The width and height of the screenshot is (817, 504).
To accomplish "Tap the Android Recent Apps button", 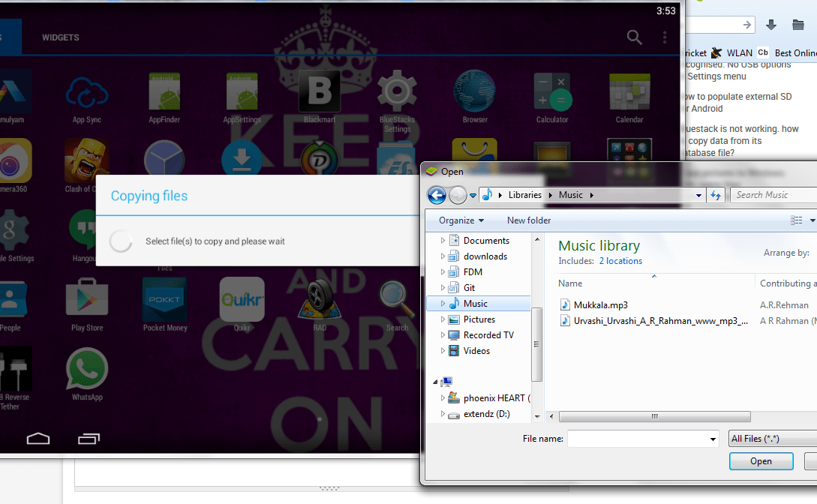I will [x=89, y=439].
